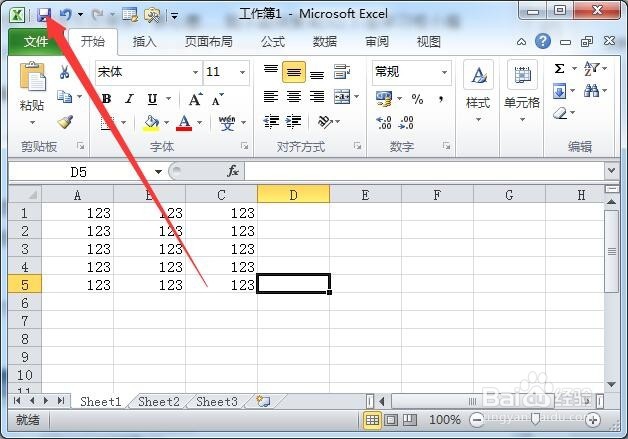
Task: Click the formula bar input field
Action: [x=425, y=171]
